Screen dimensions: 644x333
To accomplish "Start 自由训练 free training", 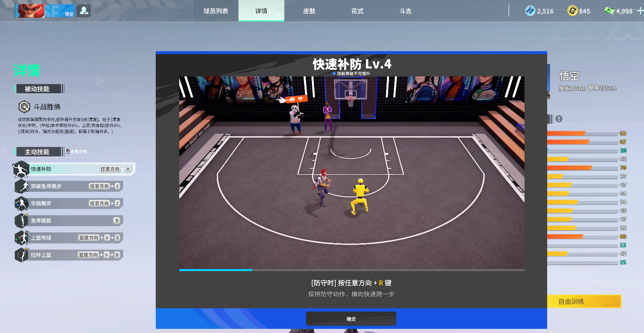I will pos(584,301).
